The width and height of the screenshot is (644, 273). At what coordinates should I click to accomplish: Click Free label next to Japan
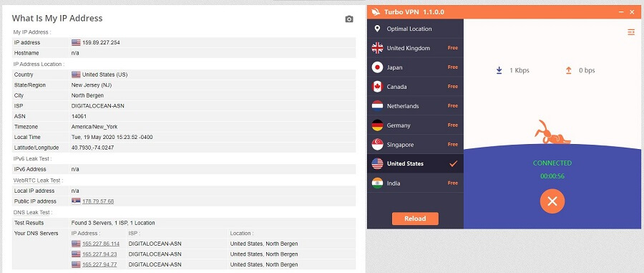453,67
